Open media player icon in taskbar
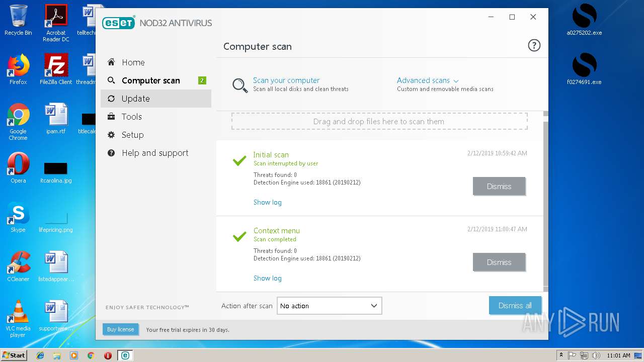The height and width of the screenshot is (362, 644). point(74,355)
